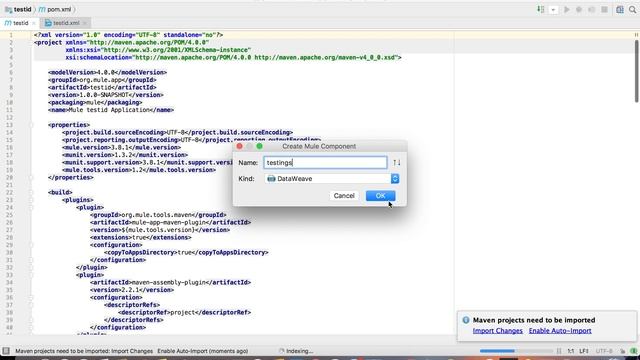Click the mule-app-maven-plugin artifactId line
The width and height of the screenshot is (640, 360).
click(x=170, y=222)
